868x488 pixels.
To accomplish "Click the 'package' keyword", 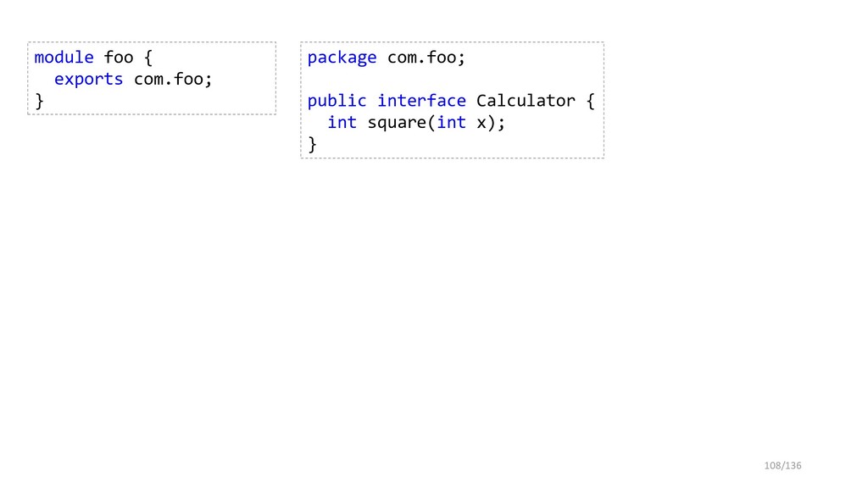I will pyautogui.click(x=342, y=58).
